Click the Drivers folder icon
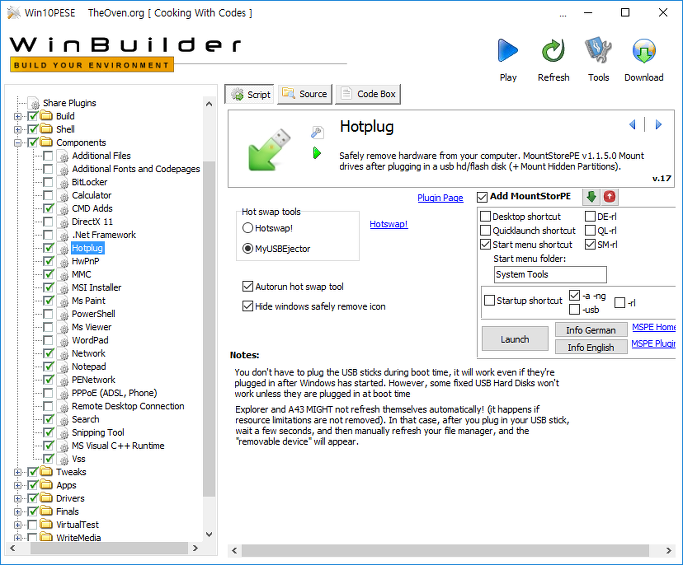The width and height of the screenshot is (683, 565). pos(46,497)
